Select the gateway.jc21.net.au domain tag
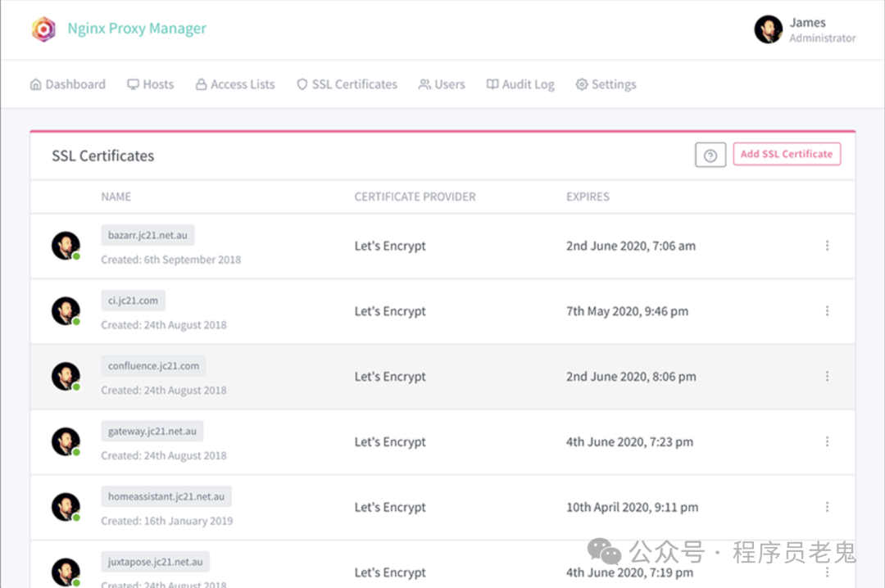Screen dimensions: 885x588 coord(152,432)
